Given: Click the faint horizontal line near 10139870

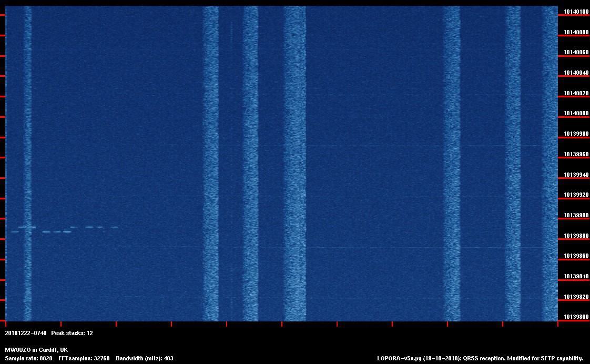Looking at the screenshot, I should point(368,247).
